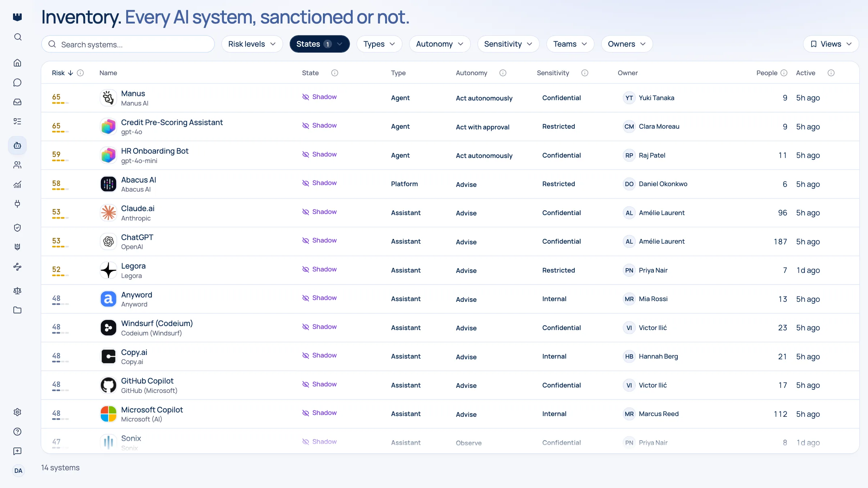Click the GitHub Copilot logo
868x488 pixels.
click(108, 385)
